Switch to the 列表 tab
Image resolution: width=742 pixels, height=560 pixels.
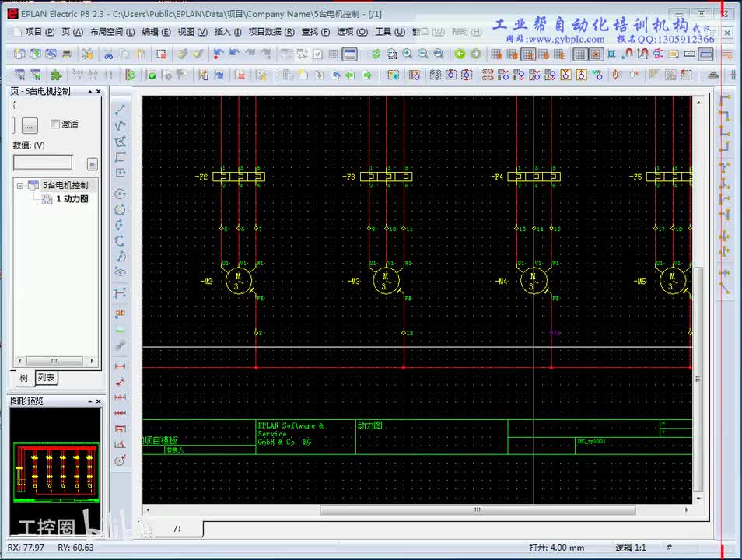(47, 377)
